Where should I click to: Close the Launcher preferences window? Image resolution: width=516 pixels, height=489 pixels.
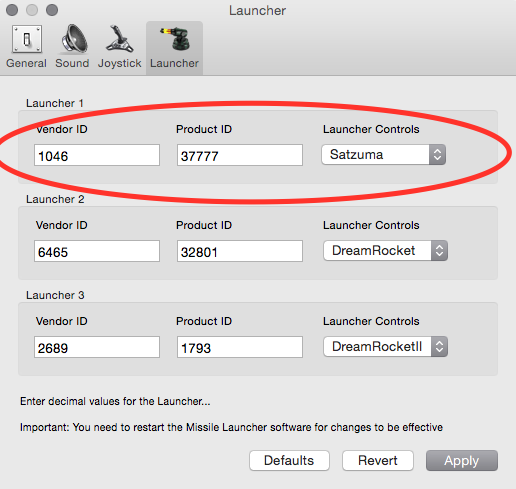coord(12,10)
